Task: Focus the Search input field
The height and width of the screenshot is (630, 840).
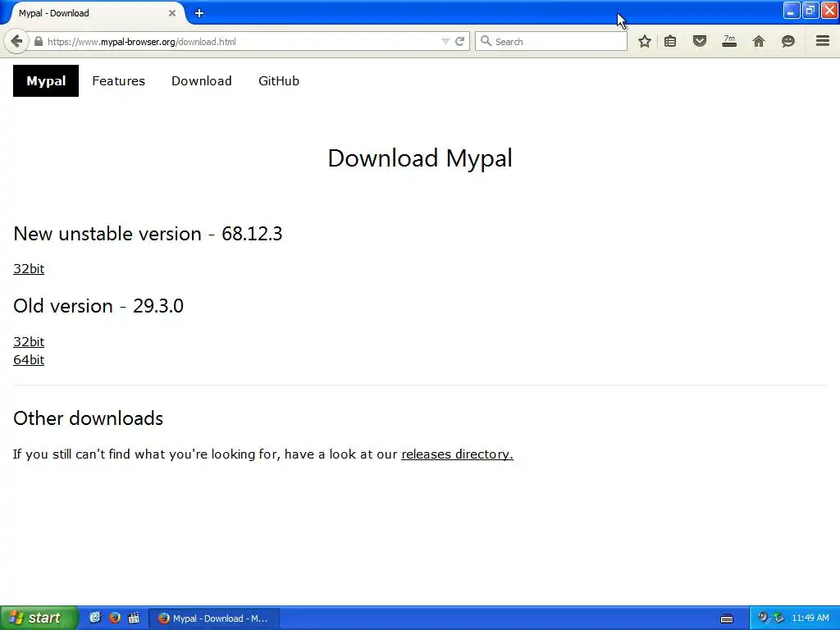Action: (x=550, y=41)
